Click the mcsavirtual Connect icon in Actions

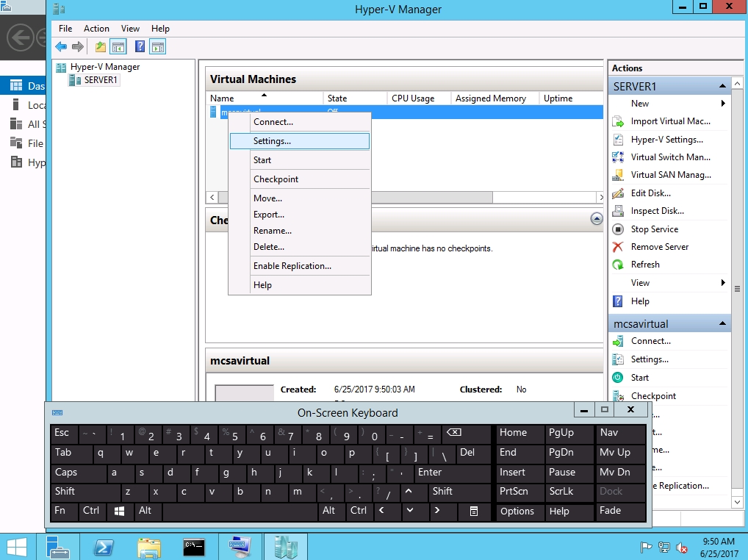click(618, 341)
